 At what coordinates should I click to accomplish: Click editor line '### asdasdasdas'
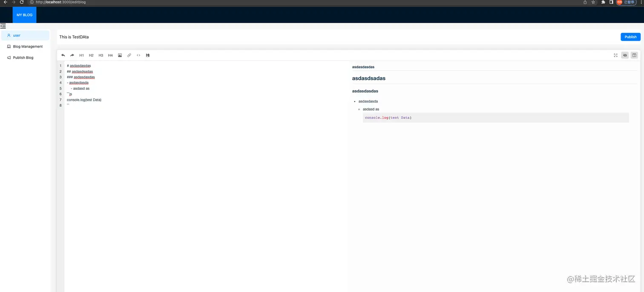click(80, 77)
